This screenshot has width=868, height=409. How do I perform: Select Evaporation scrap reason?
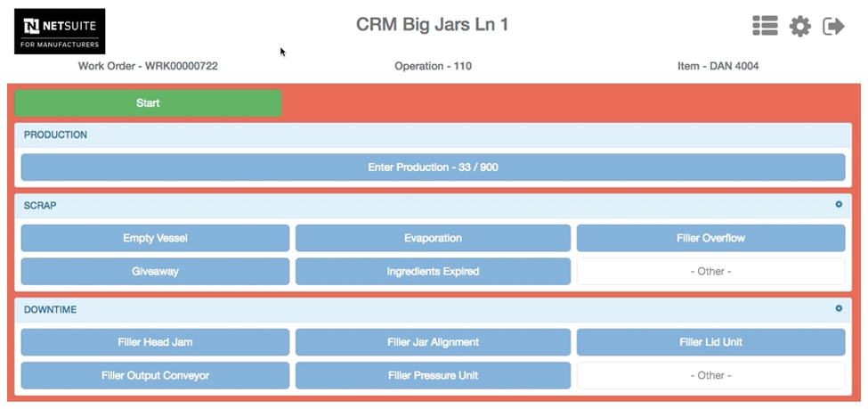(x=433, y=238)
